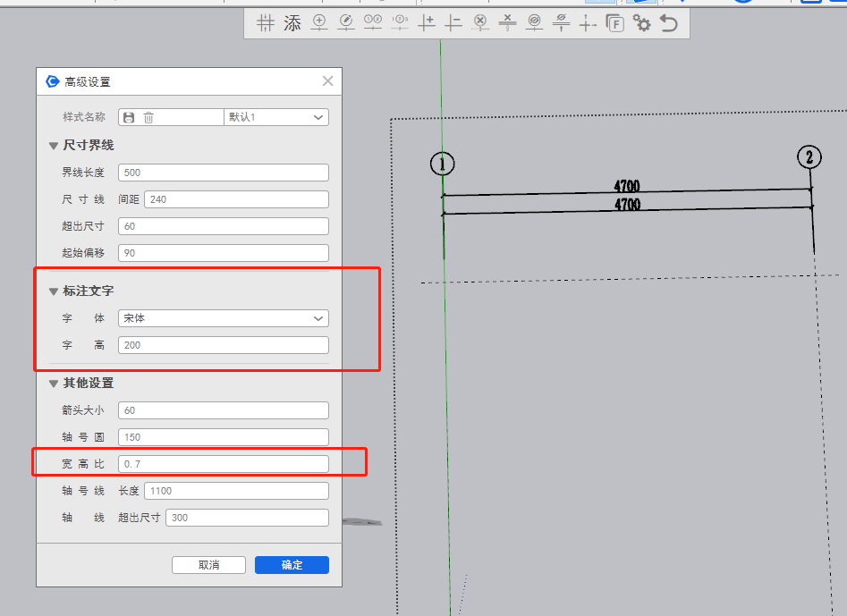Click the 界线长度 input field
Image resolution: width=847 pixels, height=616 pixels.
pos(223,173)
